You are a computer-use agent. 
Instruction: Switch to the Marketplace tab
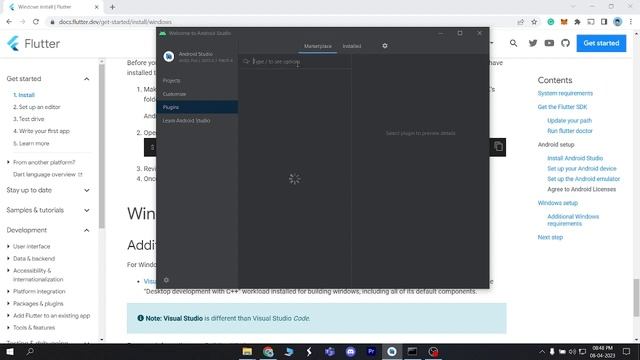318,46
